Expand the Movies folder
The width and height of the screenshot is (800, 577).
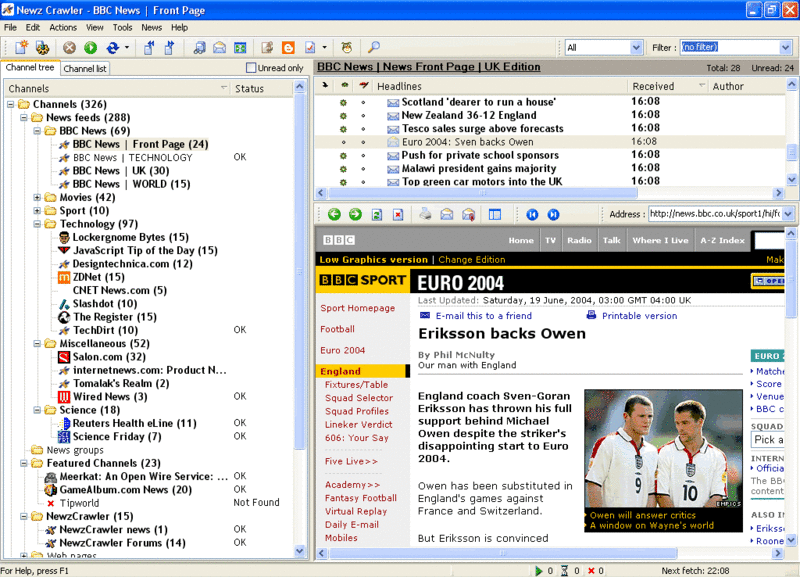coord(37,197)
